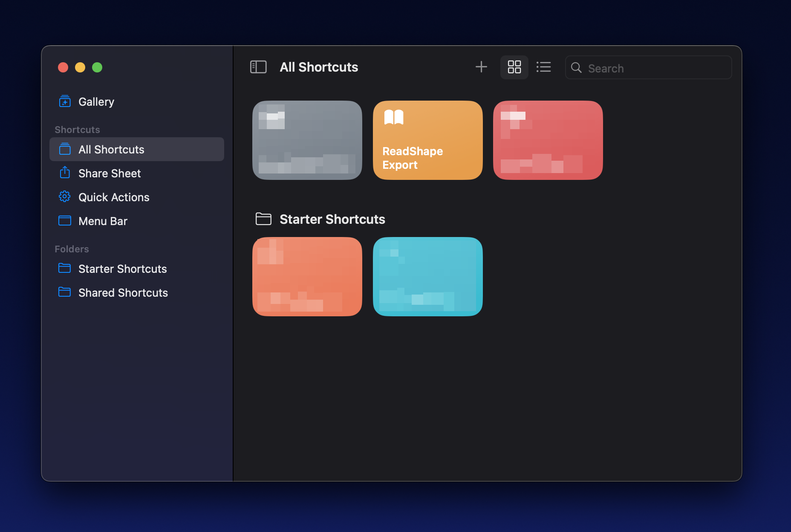Open the Share Sheet section
This screenshot has width=791, height=532.
click(x=110, y=173)
